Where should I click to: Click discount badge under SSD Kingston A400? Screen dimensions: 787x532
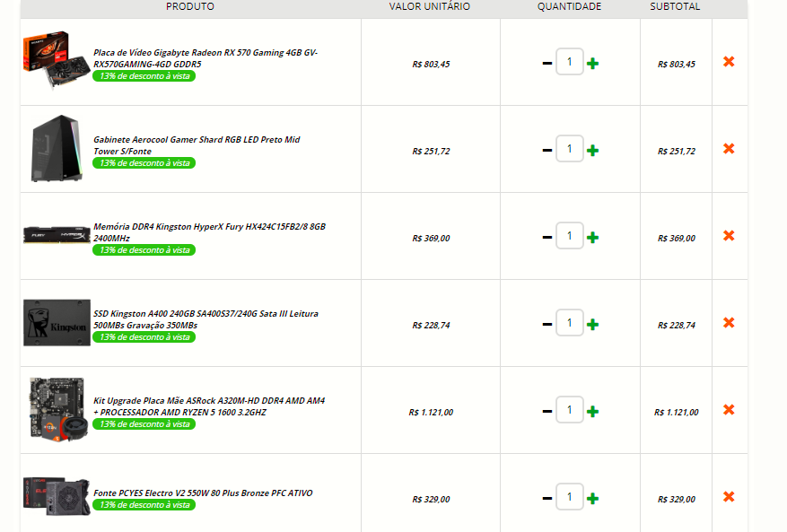(144, 337)
